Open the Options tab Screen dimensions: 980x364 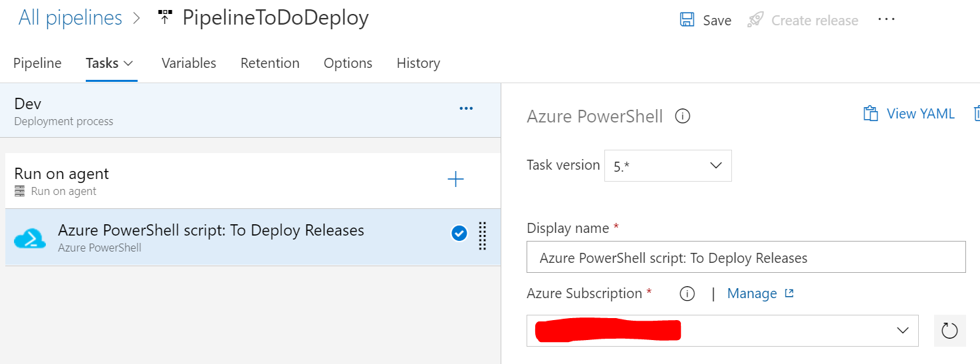click(x=348, y=63)
